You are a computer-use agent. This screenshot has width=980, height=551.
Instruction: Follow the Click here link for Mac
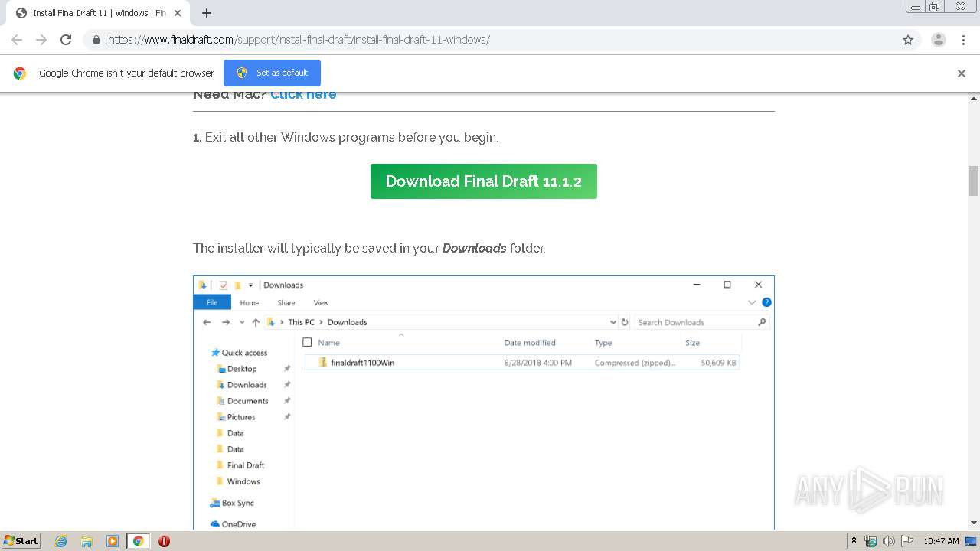tap(303, 94)
